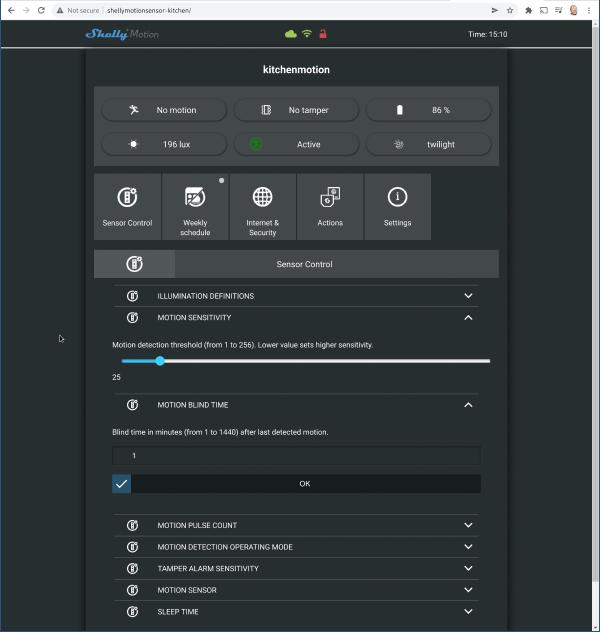
Task: Collapse MOTION SENSITIVITY section chevron
Action: click(x=468, y=318)
